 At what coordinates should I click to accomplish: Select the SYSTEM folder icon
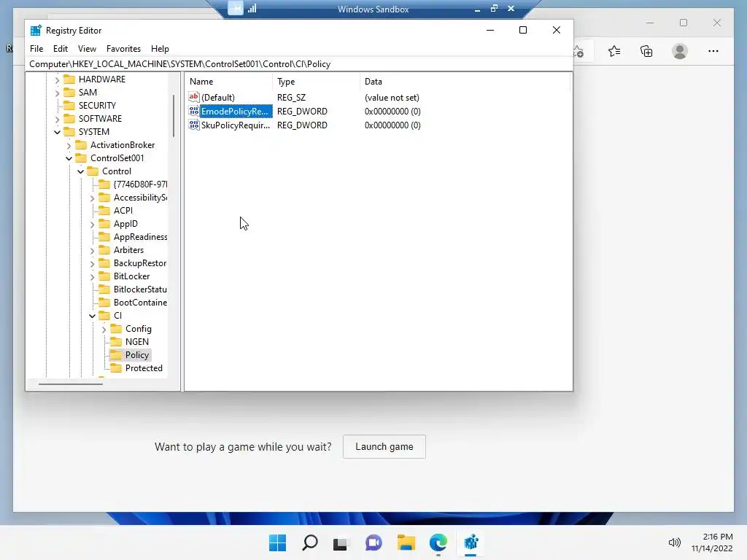pyautogui.click(x=69, y=131)
